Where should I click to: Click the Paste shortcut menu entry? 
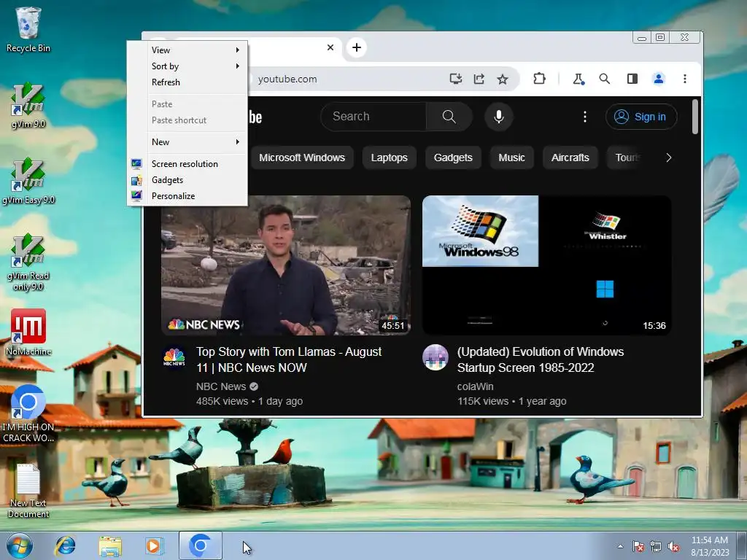(187, 120)
